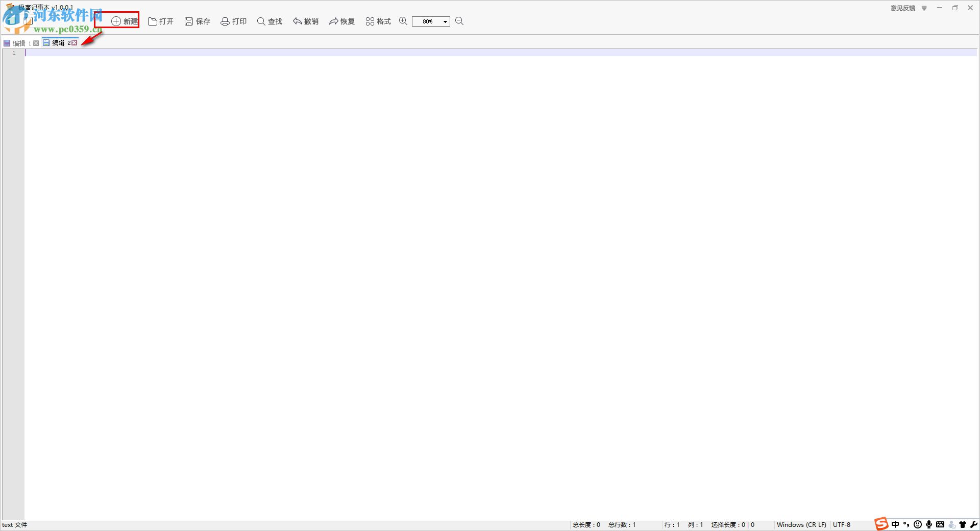This screenshot has height=531, width=980.
Task: Click line number 1 in the gutter
Action: point(14,53)
